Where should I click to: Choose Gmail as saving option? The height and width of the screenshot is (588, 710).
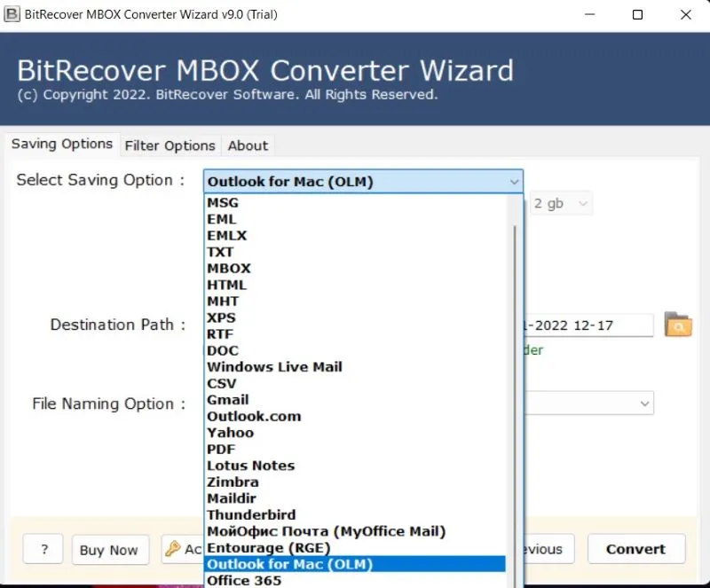click(356, 400)
